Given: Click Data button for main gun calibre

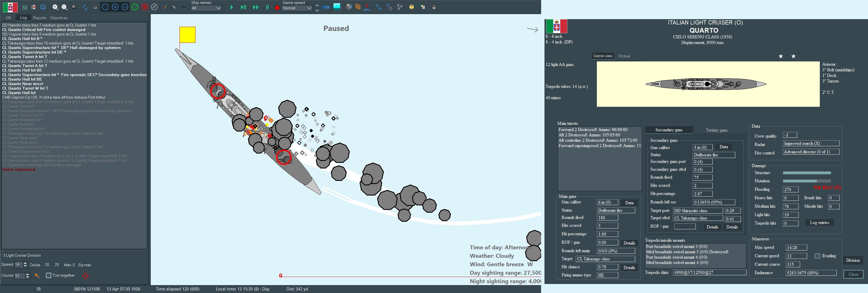Looking at the screenshot, I should (x=629, y=203).
